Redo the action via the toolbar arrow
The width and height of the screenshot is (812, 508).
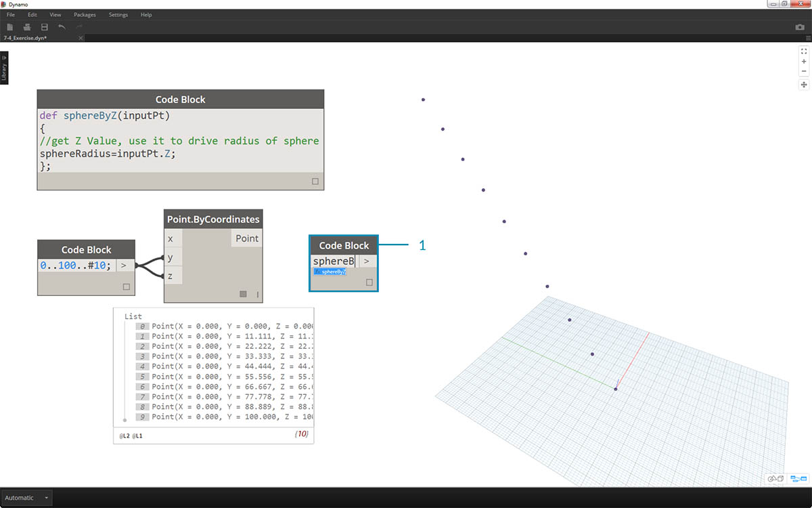coord(79,27)
